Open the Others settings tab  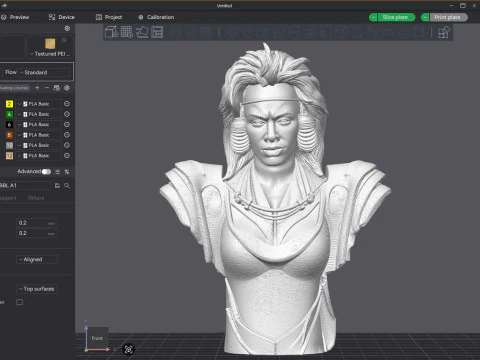coord(36,198)
